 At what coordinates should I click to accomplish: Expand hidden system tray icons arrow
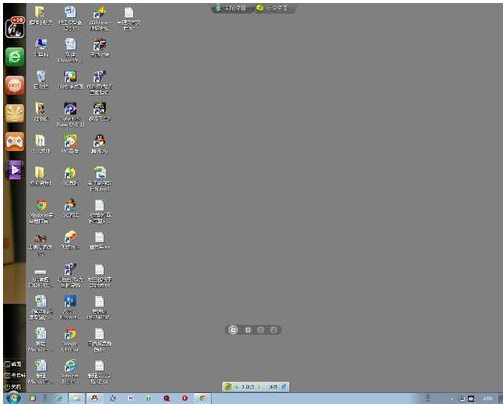click(x=452, y=399)
